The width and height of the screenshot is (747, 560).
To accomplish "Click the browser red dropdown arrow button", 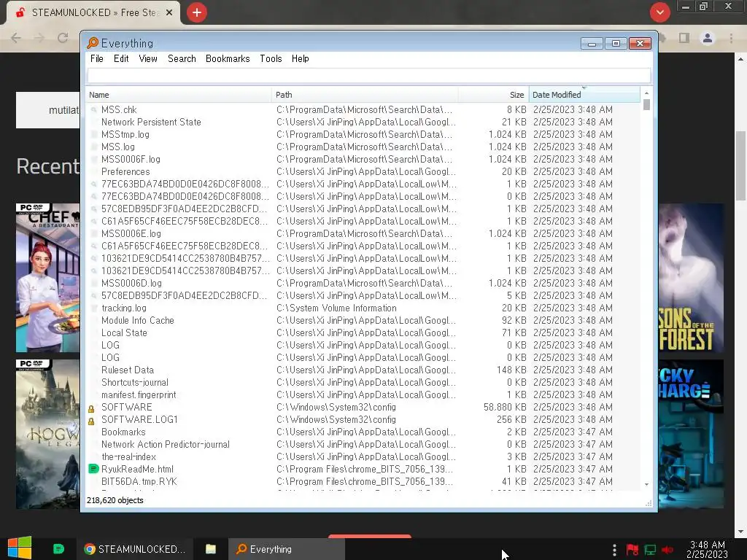I will [659, 12].
